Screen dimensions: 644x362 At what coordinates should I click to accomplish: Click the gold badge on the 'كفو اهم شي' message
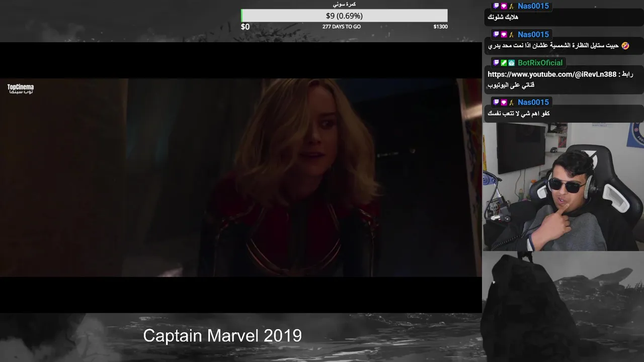point(511,102)
